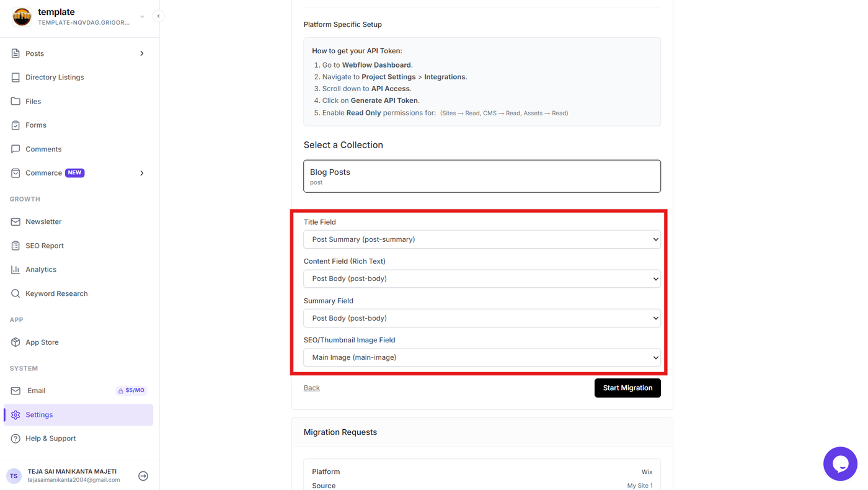868x490 pixels.
Task: Expand the Posts submenu arrow
Action: tap(142, 53)
